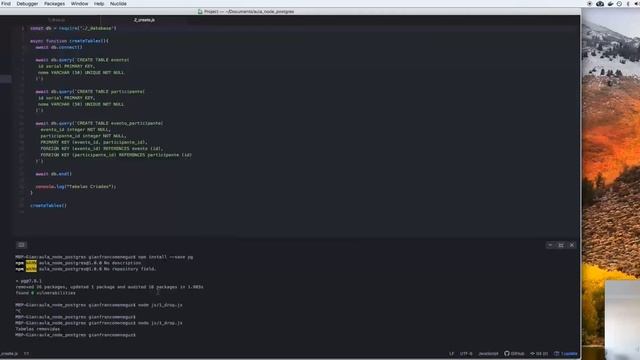Close the terminal panel
This screenshot has width=640, height=360.
click(572, 245)
